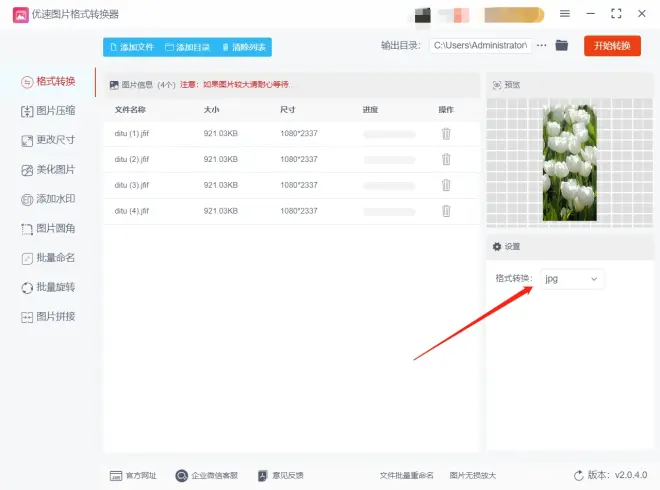Select 批量旋转 sidebar item
Screen dimensions: 660x490
(49, 287)
